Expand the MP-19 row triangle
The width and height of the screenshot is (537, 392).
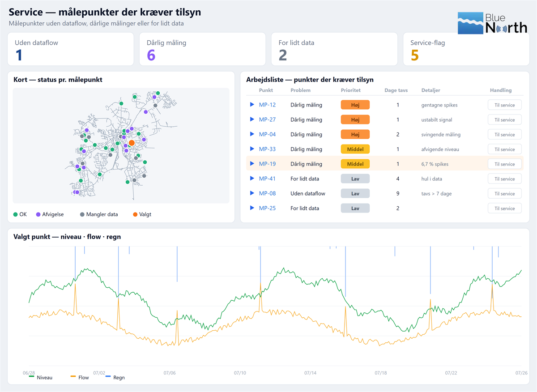point(252,164)
